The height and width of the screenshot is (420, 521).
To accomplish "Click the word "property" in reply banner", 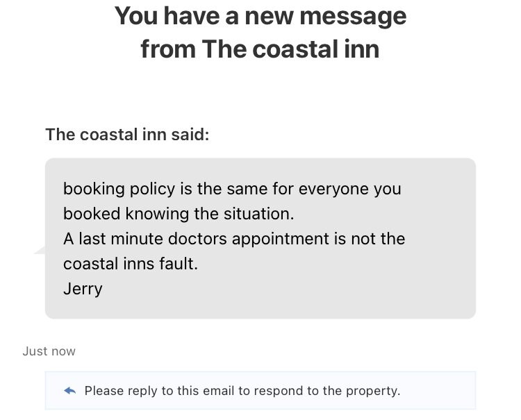I will point(372,391).
